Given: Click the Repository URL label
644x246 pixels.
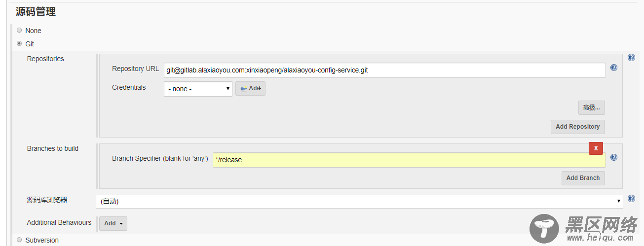Looking at the screenshot, I should point(135,69).
